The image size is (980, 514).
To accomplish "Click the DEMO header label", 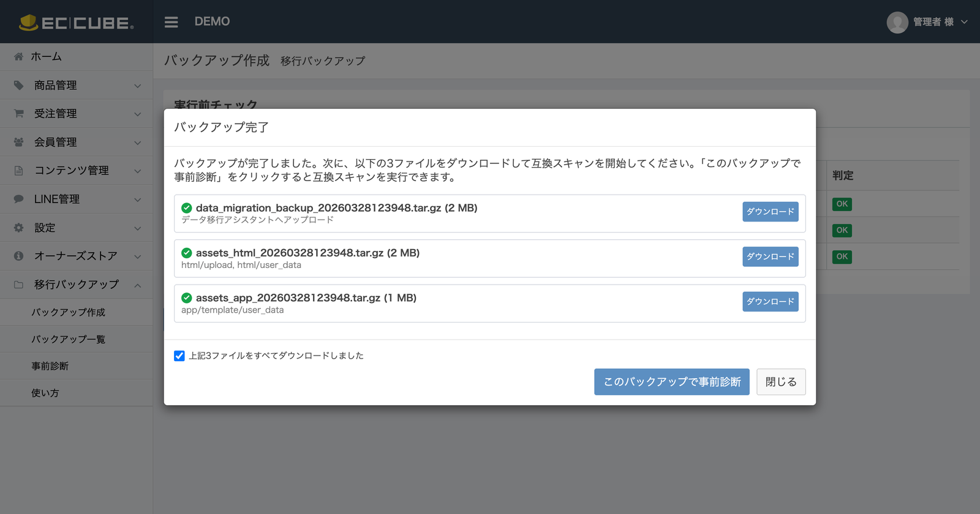I will pyautogui.click(x=212, y=21).
